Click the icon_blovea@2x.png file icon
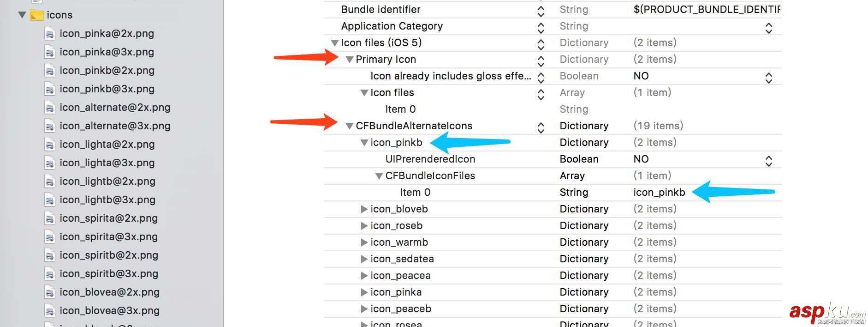This screenshot has width=868, height=327. pyautogui.click(x=50, y=292)
